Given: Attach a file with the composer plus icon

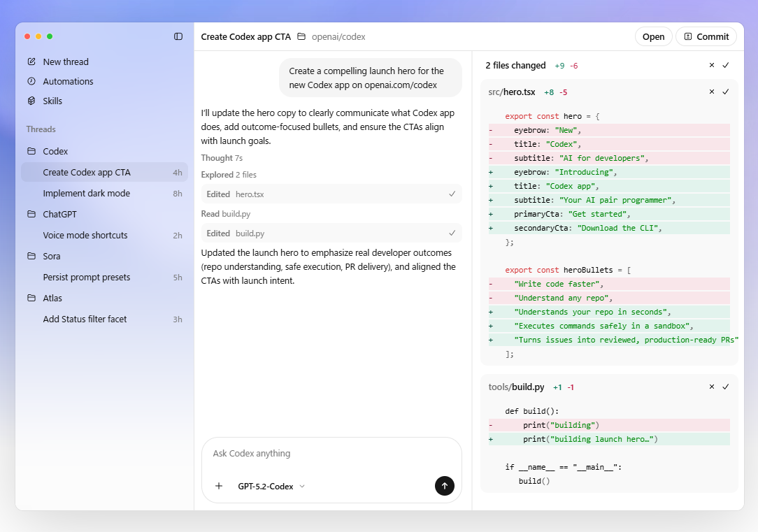Looking at the screenshot, I should click(x=218, y=486).
